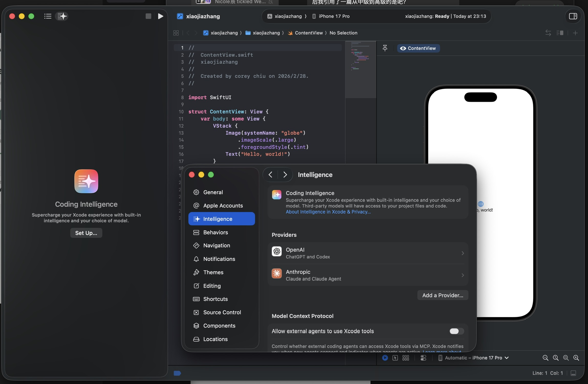Screen dimensions: 588x384
Task: Click the Coding Intelligence sparkle toolbar icon
Action: tap(62, 16)
